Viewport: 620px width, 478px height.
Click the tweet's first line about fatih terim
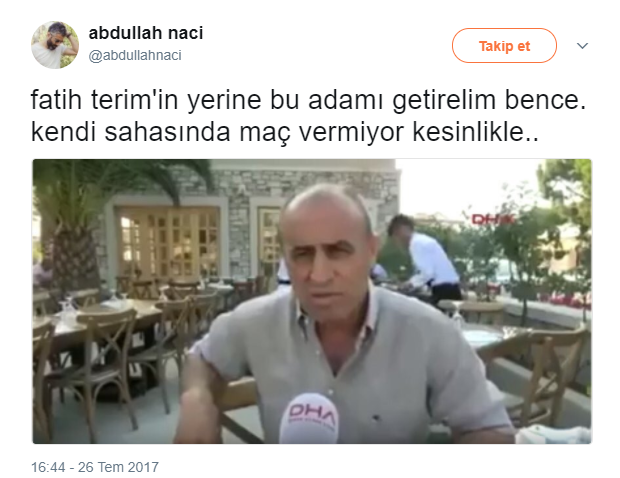(308, 100)
